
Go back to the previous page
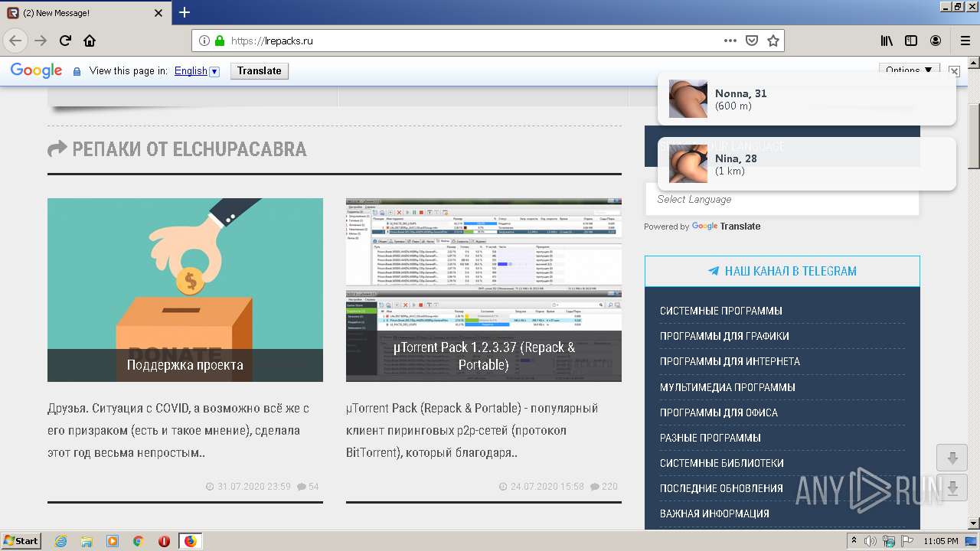[15, 41]
